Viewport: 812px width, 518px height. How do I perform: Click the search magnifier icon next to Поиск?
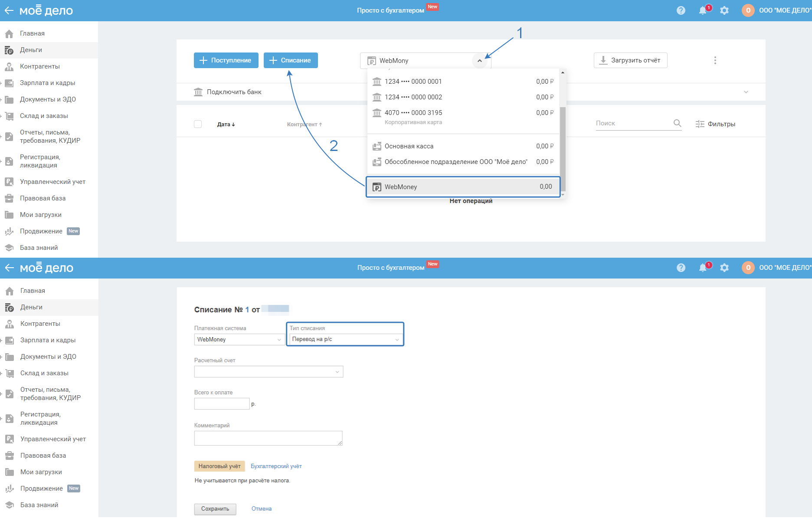[x=677, y=123]
